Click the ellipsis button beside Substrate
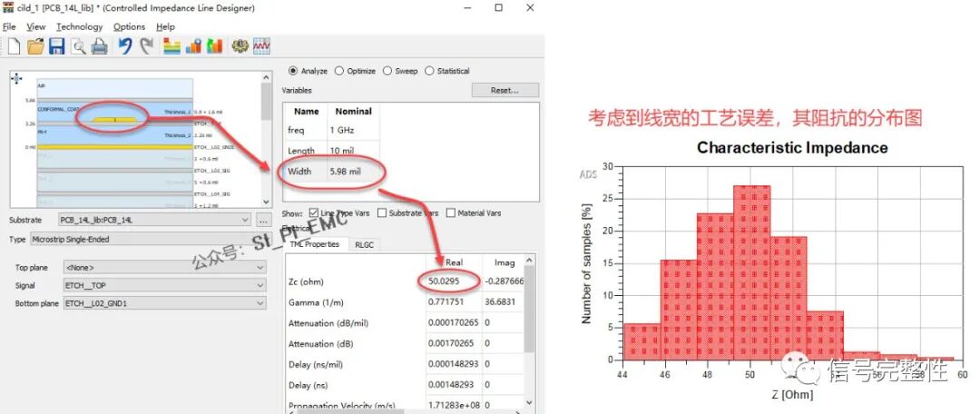The image size is (980, 414). [263, 220]
